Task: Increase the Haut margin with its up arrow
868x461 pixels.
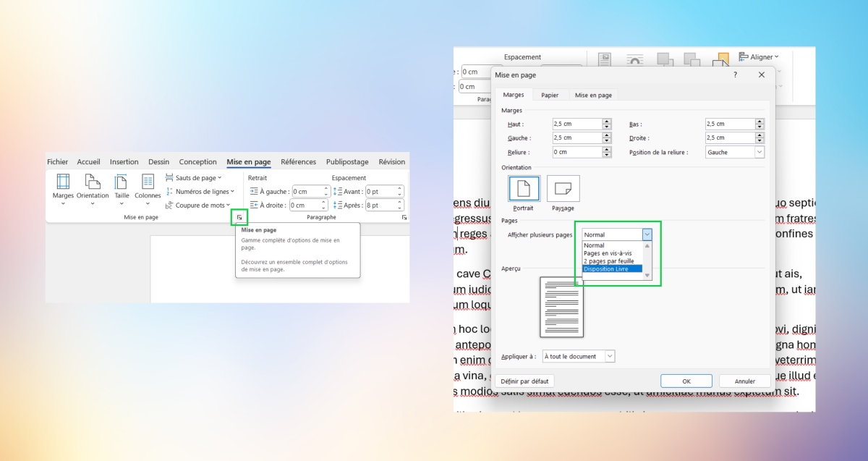Action: (x=607, y=122)
